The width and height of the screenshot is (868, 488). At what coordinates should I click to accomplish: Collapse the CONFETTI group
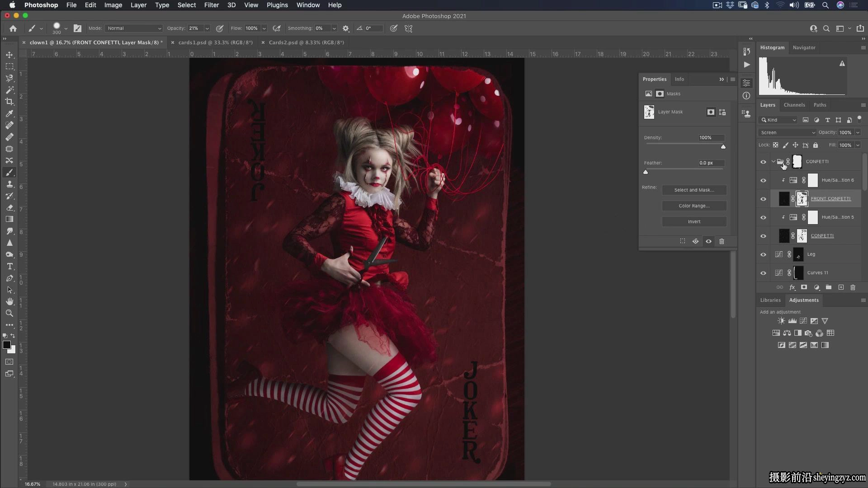[773, 161]
